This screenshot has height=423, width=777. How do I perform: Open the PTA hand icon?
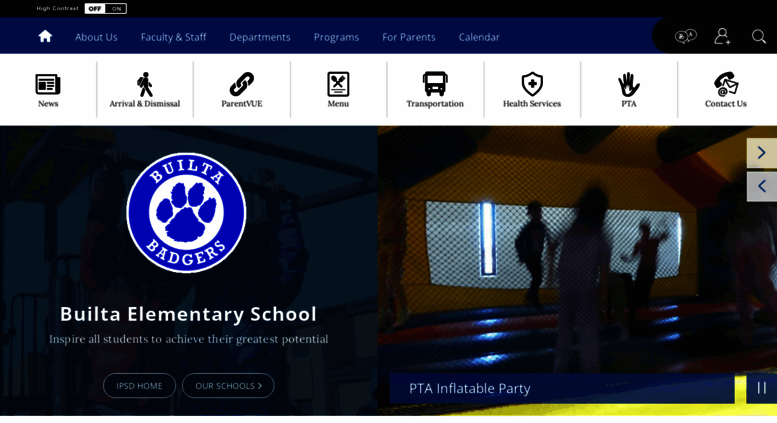tap(629, 84)
